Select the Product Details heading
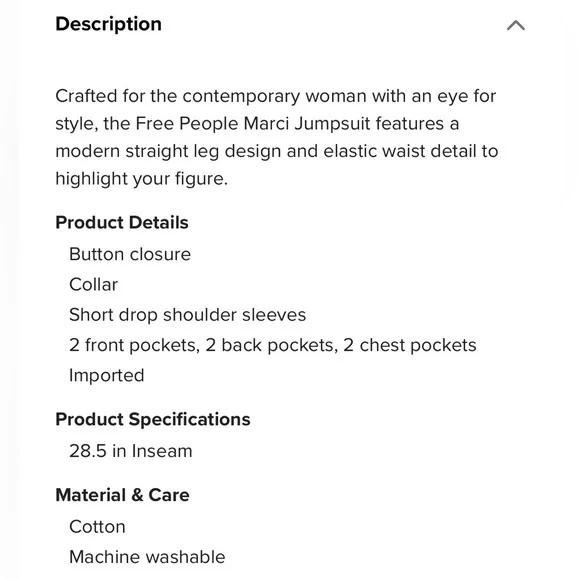 tap(122, 223)
